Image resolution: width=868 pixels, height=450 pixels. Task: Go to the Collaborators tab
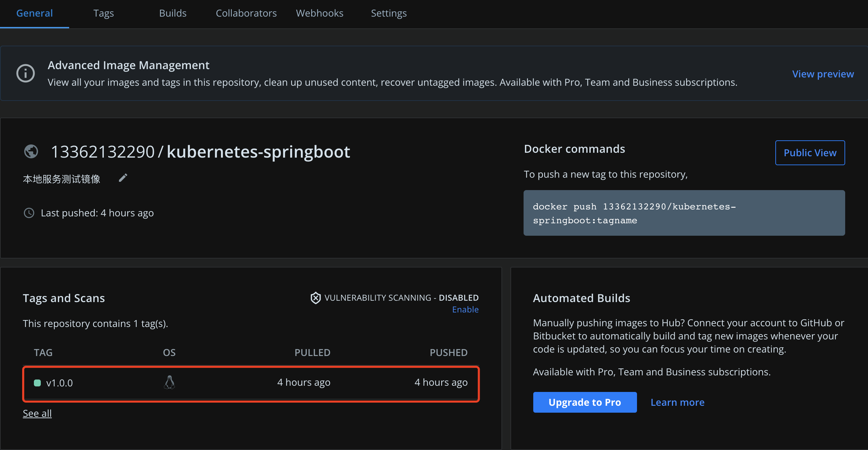click(246, 13)
